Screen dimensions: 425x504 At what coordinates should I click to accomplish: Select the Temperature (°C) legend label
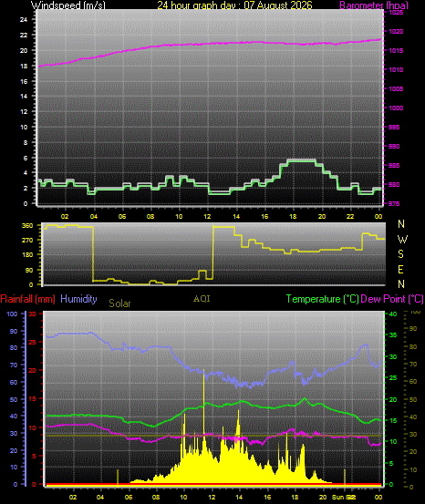[x=322, y=299]
